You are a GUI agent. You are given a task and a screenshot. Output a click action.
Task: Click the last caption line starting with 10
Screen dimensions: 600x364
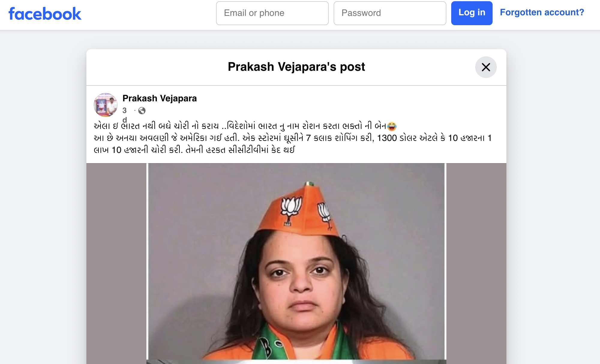(194, 150)
